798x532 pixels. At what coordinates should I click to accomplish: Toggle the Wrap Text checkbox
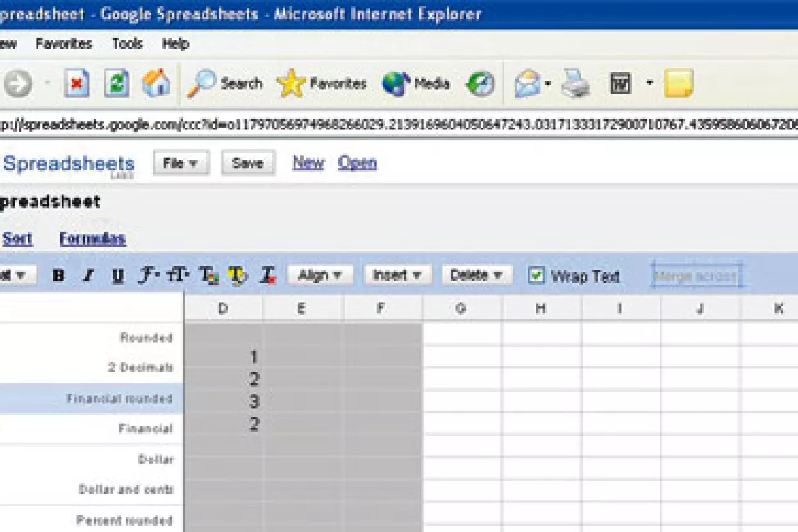536,276
